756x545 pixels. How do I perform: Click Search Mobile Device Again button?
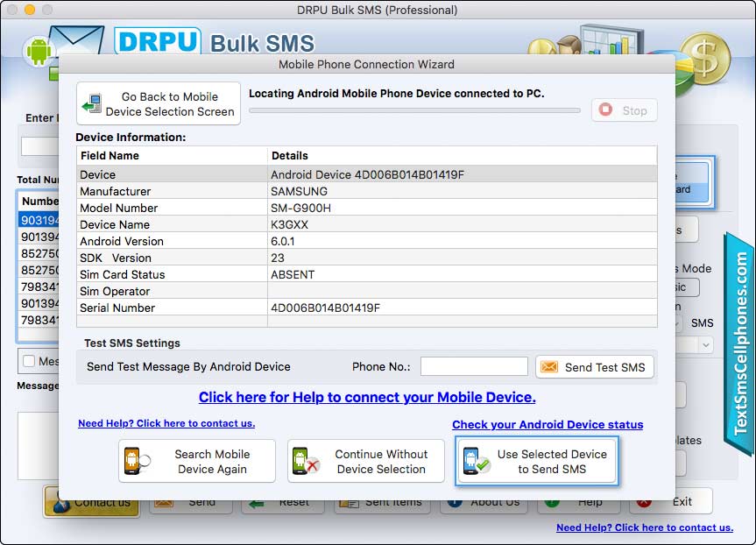coord(197,461)
